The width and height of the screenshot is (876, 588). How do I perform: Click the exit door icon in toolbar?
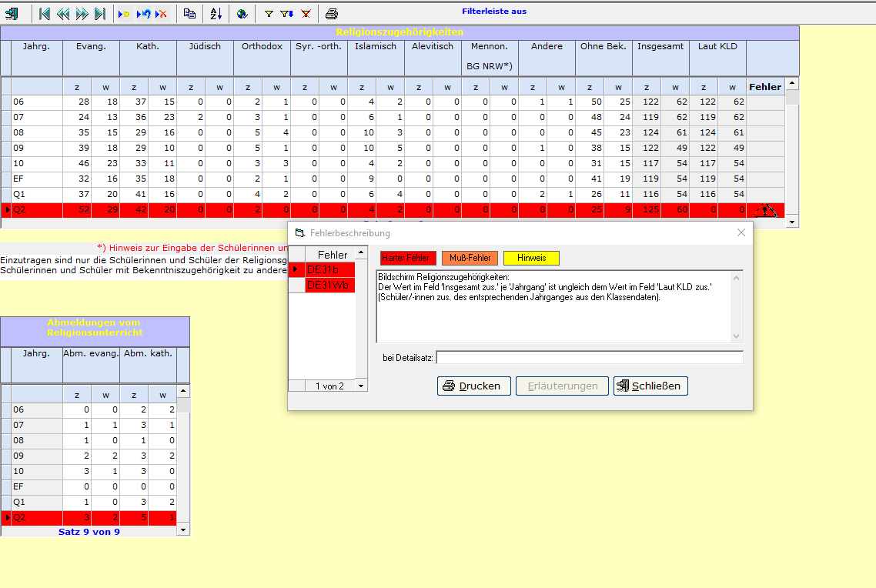[x=12, y=13]
